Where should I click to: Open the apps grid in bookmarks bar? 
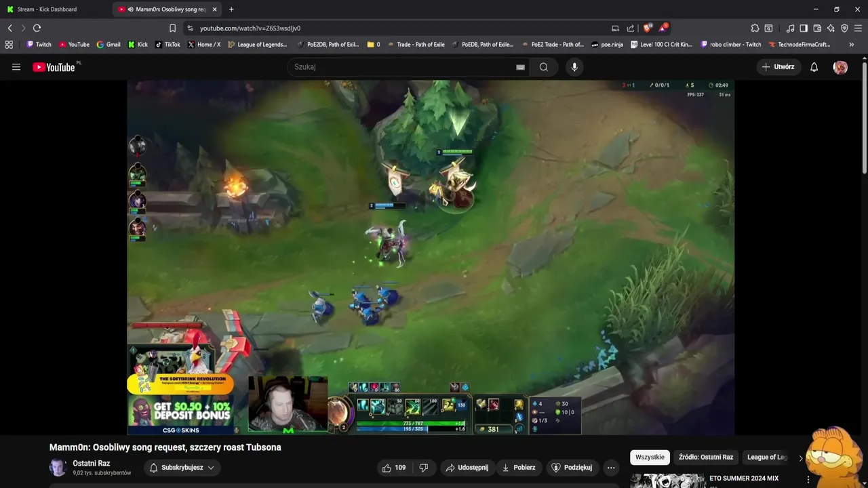9,44
